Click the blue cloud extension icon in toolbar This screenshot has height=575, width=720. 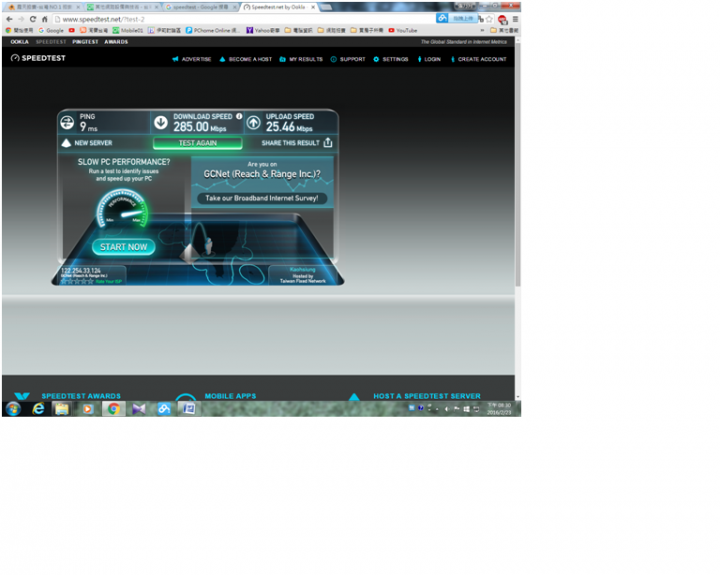click(442, 18)
